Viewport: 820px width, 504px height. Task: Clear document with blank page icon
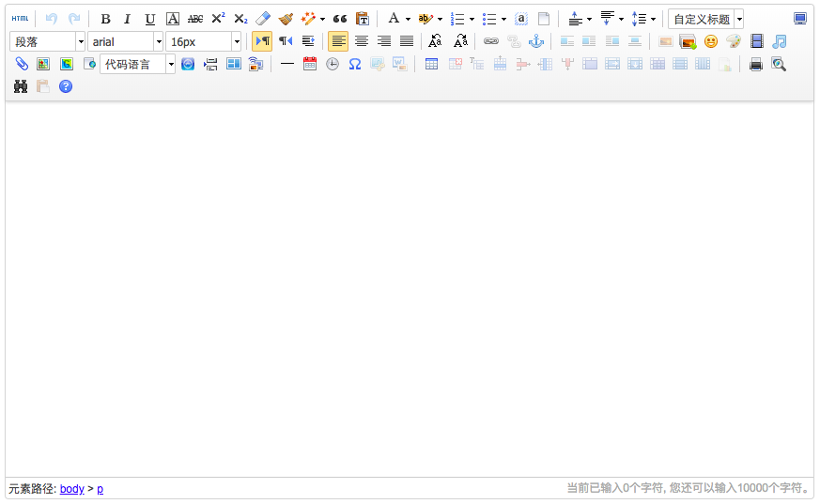(x=544, y=19)
